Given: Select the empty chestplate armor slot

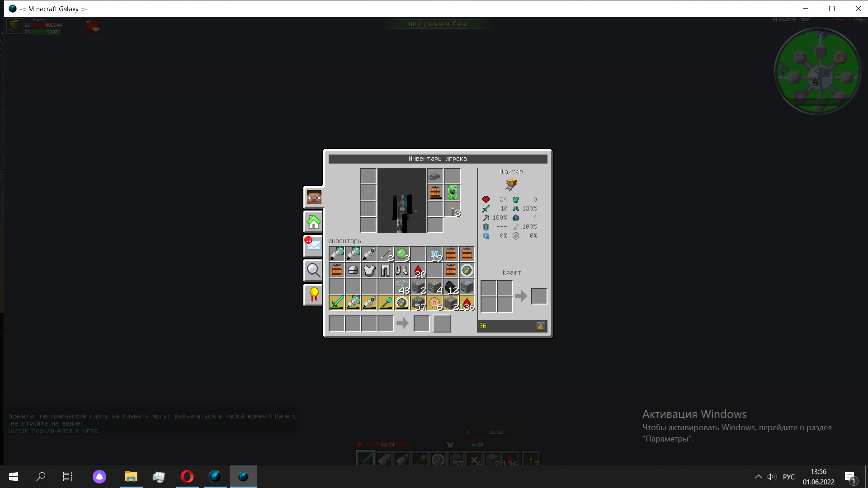Looking at the screenshot, I should (368, 192).
